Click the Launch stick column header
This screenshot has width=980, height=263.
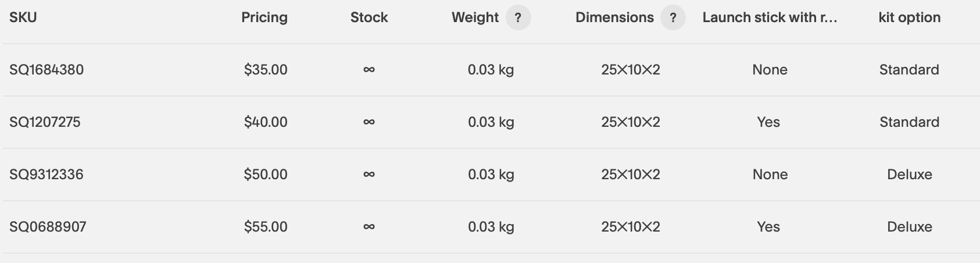click(x=770, y=17)
